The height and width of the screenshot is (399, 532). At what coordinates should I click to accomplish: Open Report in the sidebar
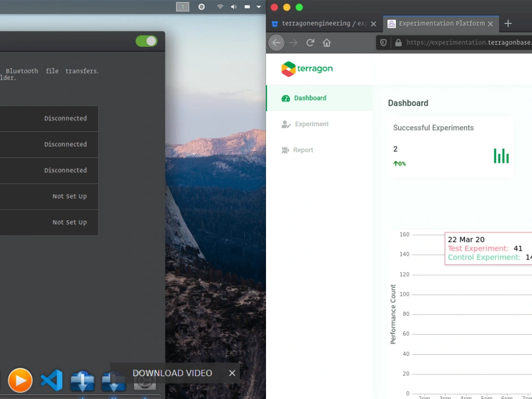[x=319, y=150]
